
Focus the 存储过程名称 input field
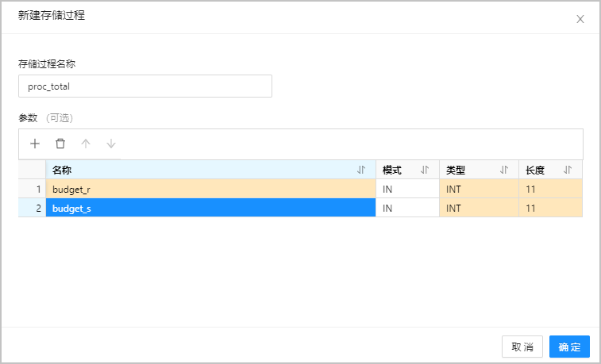(145, 86)
